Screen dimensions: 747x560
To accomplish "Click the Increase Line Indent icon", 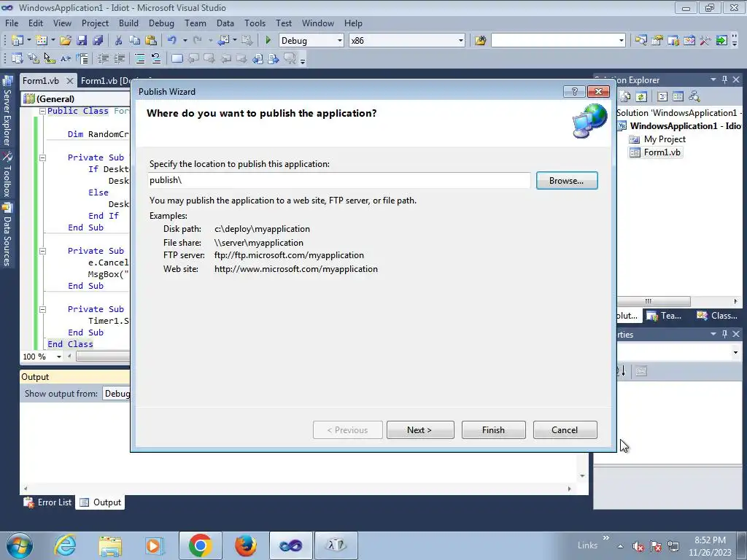I will pyautogui.click(x=119, y=58).
